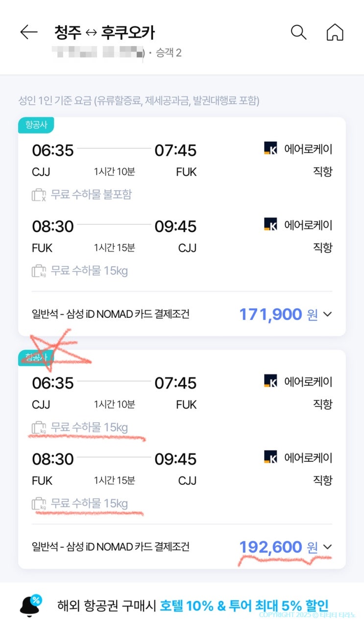Expand the 192,600 won price chevron
The width and height of the screenshot is (364, 624).
[328, 547]
